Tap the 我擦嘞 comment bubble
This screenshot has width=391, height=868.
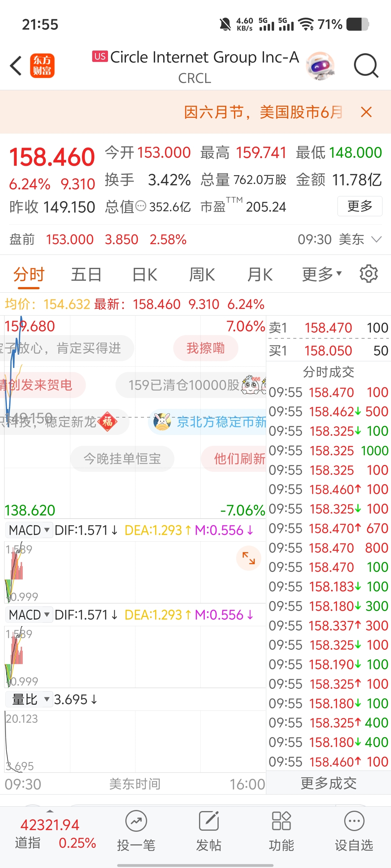(206, 348)
